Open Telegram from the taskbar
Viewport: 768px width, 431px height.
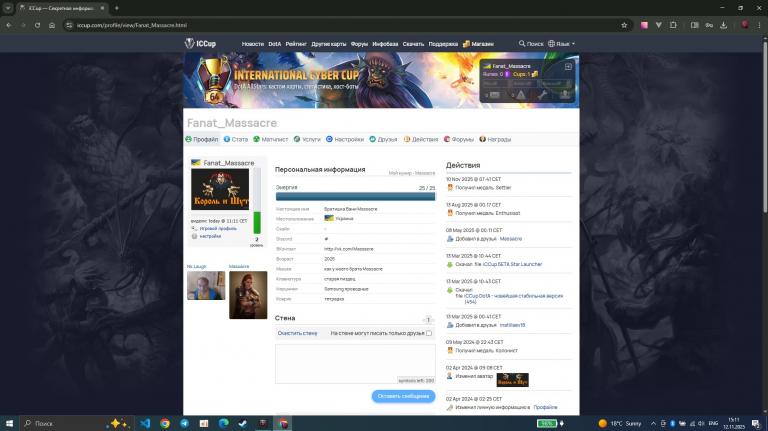[185, 423]
